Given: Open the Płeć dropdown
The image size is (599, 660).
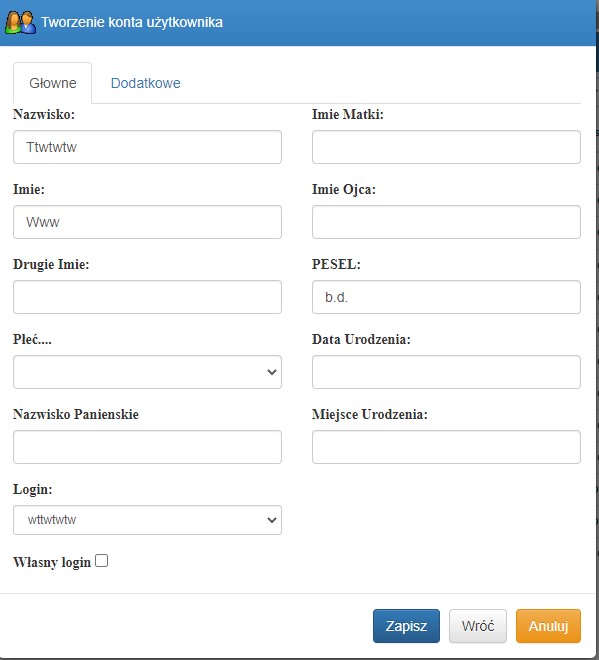Looking at the screenshot, I should click(x=147, y=372).
